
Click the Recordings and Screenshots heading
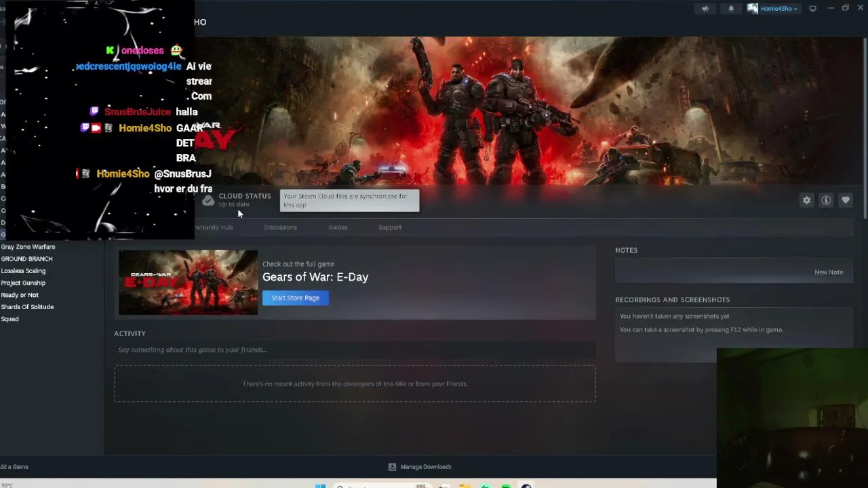coord(672,300)
